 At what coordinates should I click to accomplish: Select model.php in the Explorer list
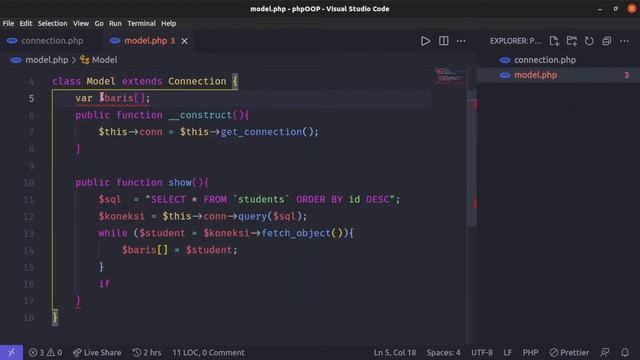558,75
